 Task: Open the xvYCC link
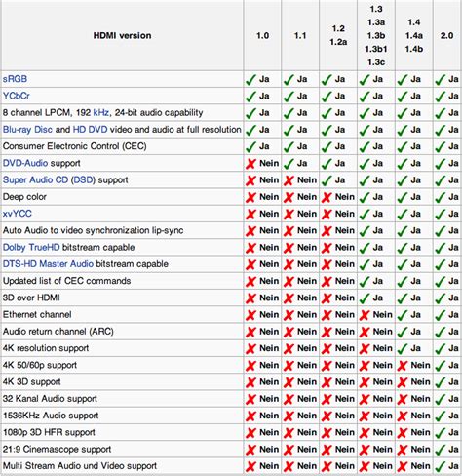18,214
